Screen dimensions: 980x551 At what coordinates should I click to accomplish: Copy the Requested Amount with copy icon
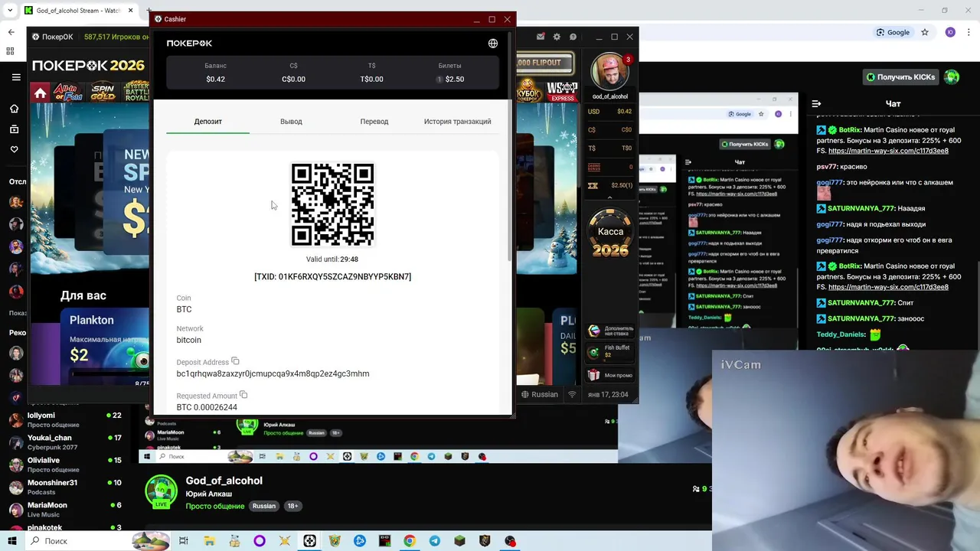(x=243, y=395)
